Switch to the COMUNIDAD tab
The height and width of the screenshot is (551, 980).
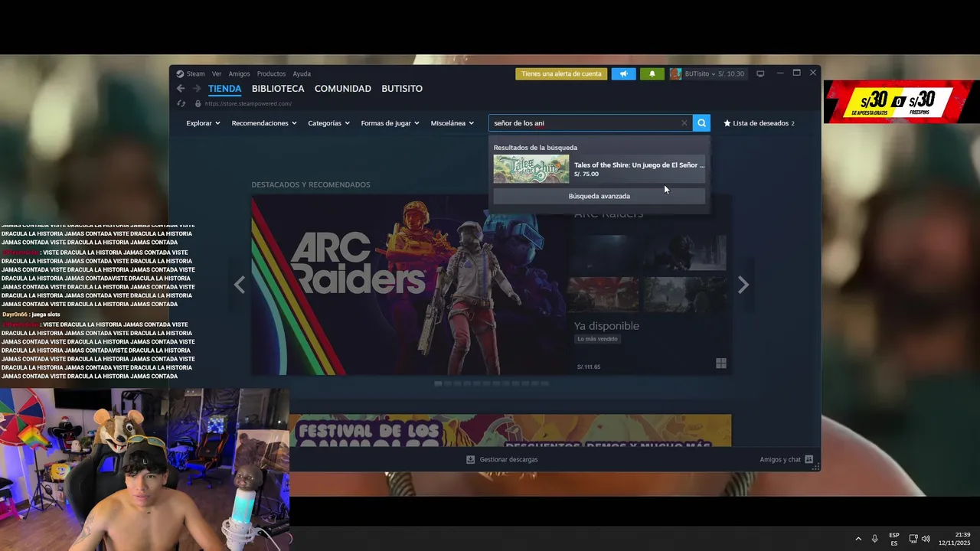tap(343, 89)
